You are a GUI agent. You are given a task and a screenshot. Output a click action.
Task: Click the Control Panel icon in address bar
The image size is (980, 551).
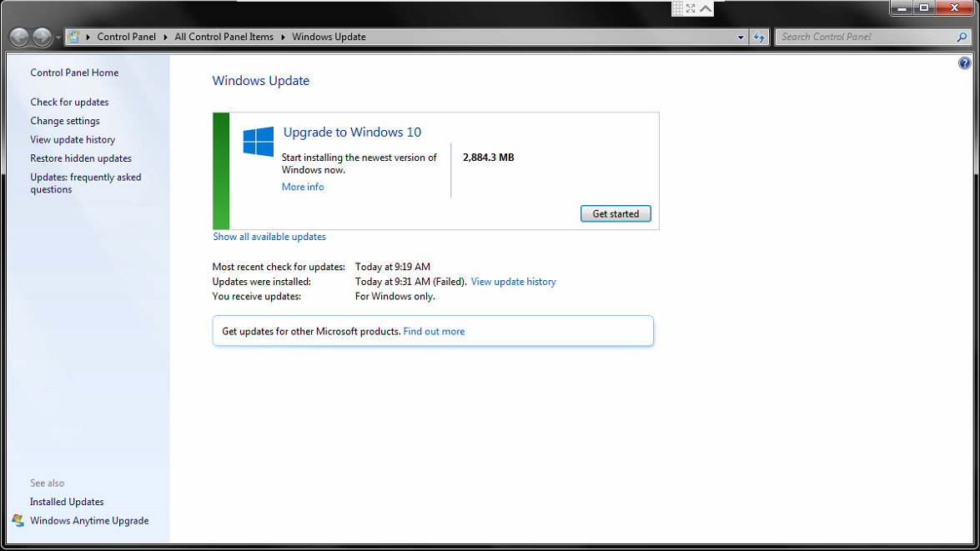coord(73,37)
